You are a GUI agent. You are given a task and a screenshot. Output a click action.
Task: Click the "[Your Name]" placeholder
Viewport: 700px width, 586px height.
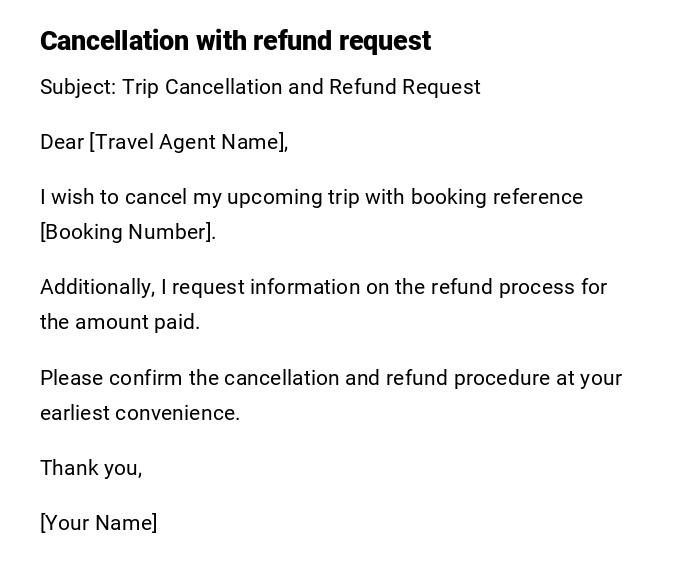pos(98,523)
